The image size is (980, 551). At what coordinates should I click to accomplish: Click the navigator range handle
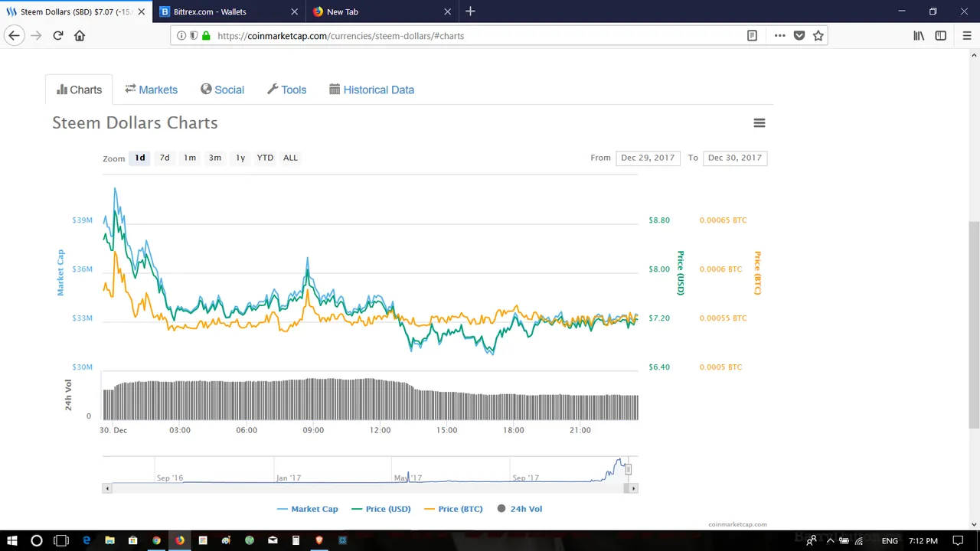628,469
